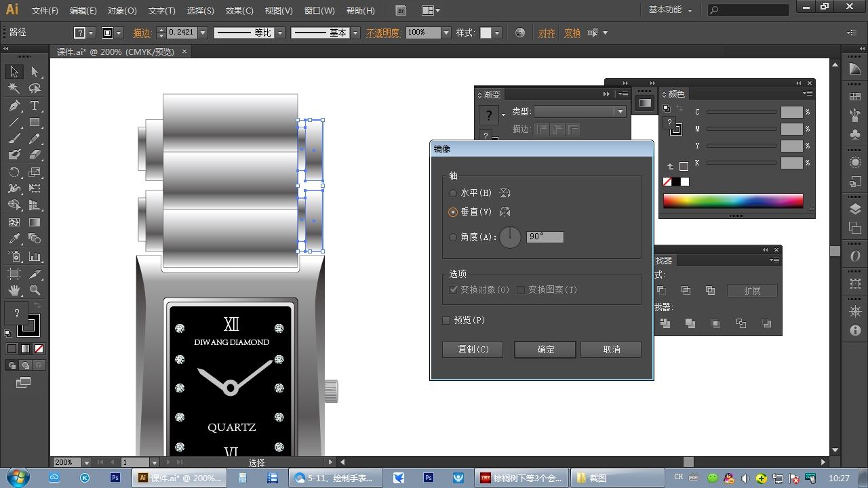Image resolution: width=868 pixels, height=488 pixels.
Task: Expand the 基本 brush definition dropdown
Action: coord(355,33)
